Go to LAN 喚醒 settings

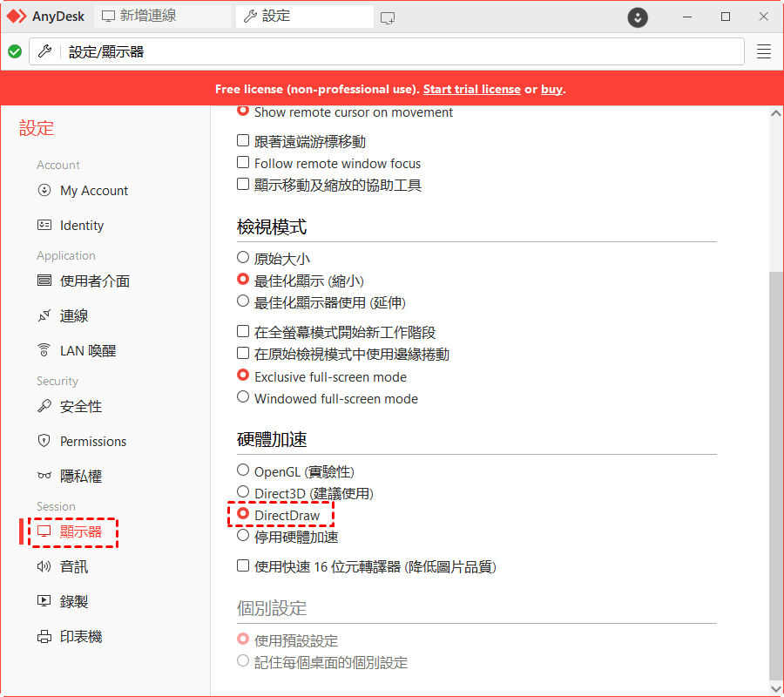[x=87, y=351]
